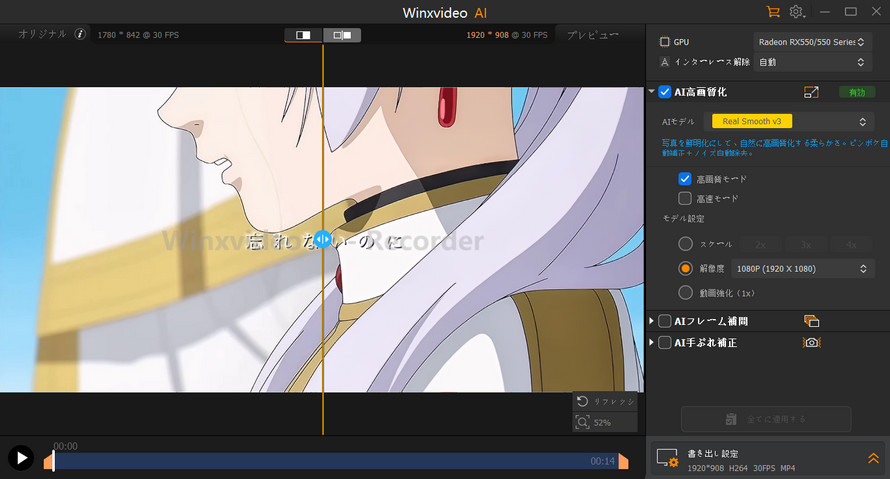Switch to single-pane view mode
Screen dimensions: 890x479
(x=303, y=35)
